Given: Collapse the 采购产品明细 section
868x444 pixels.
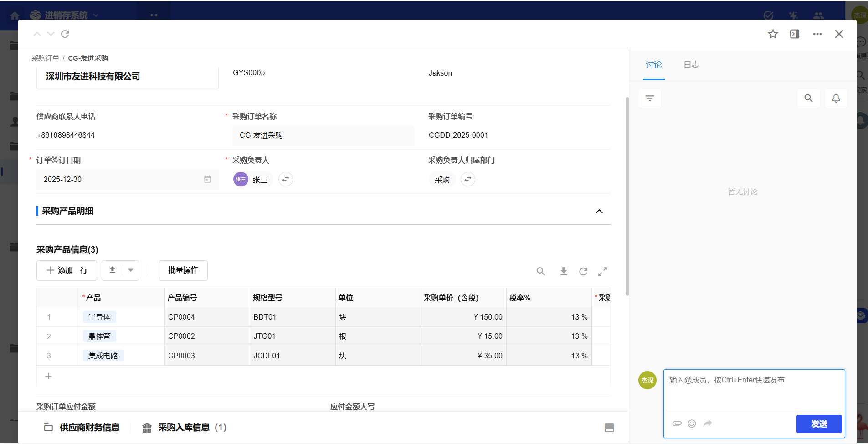Looking at the screenshot, I should point(599,211).
